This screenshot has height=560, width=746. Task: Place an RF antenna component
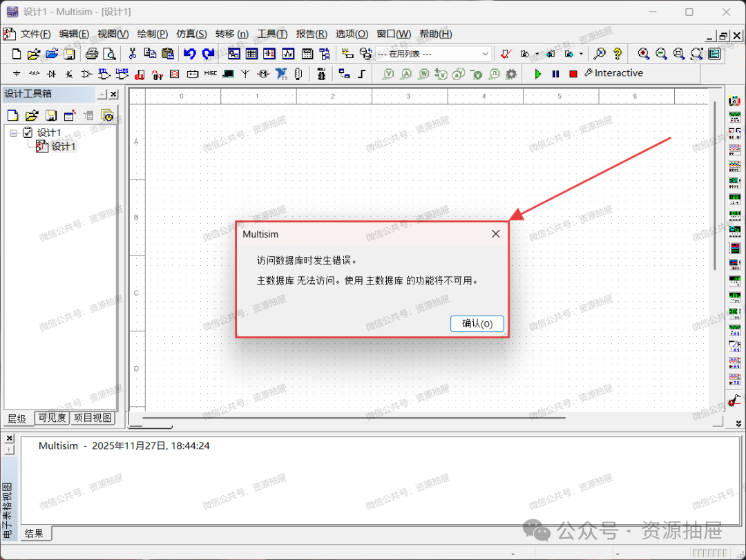click(245, 74)
